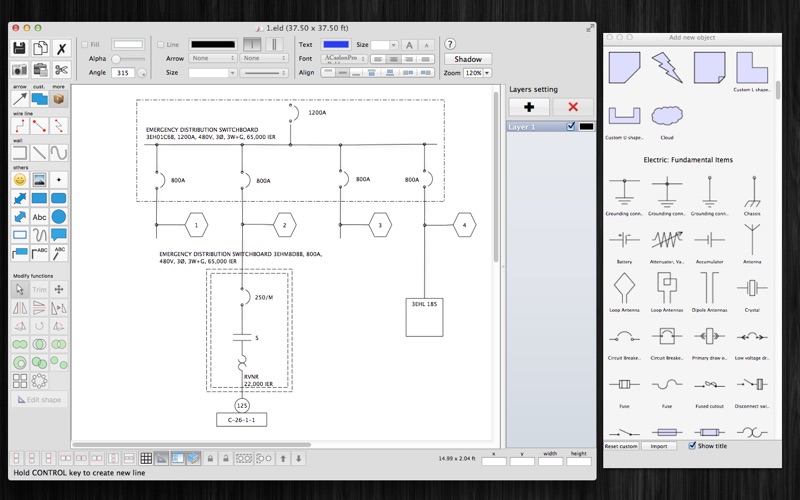Enable the Line checkbox
800x500 pixels.
pyautogui.click(x=160, y=45)
